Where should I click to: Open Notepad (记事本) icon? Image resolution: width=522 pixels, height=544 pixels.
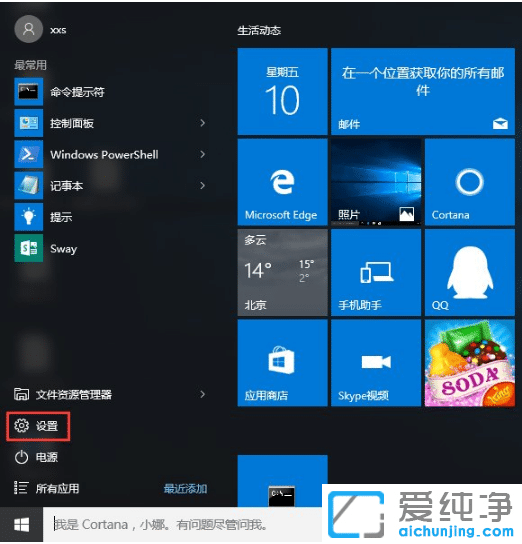[x=28, y=186]
